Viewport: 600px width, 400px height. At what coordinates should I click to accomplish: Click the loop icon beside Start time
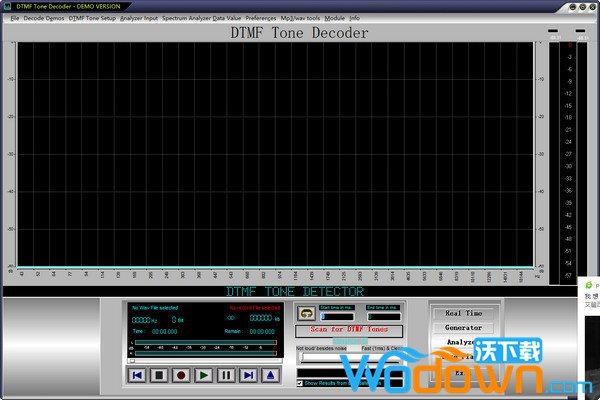[306, 314]
